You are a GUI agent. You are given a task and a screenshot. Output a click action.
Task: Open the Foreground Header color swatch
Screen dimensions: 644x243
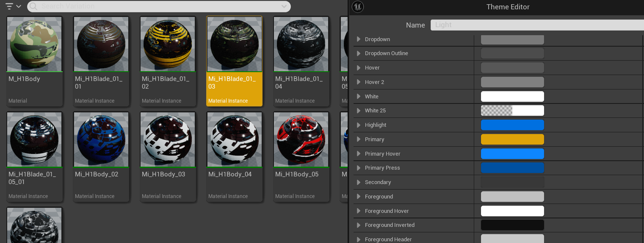click(x=512, y=239)
